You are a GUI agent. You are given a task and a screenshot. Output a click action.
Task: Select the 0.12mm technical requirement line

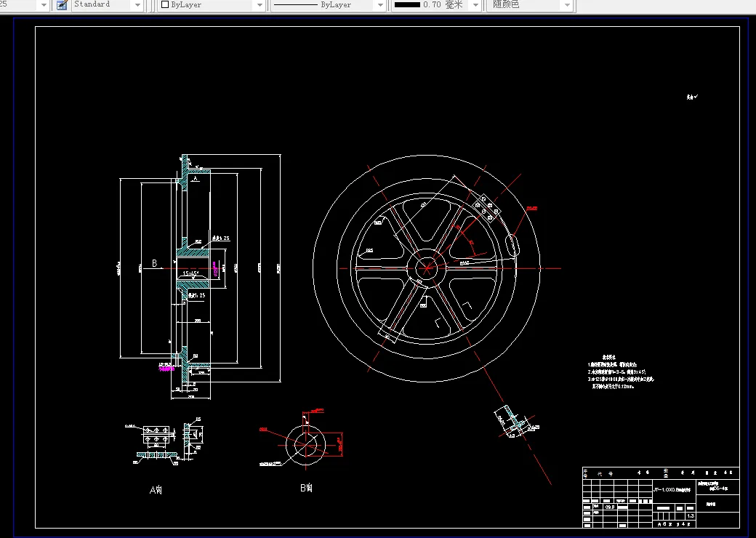pyautogui.click(x=613, y=386)
